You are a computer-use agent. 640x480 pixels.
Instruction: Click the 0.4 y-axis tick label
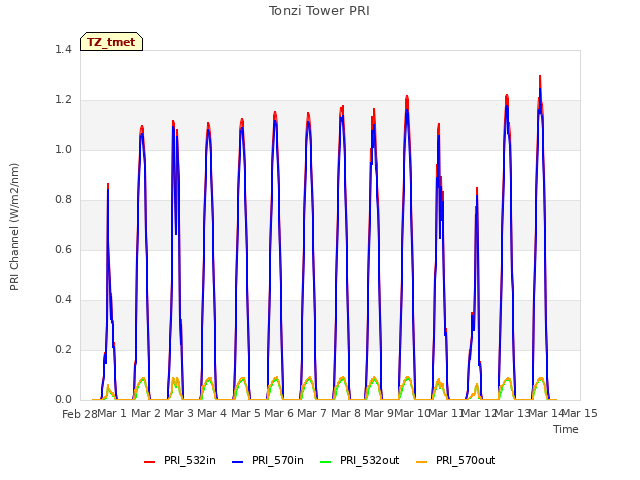(x=63, y=300)
